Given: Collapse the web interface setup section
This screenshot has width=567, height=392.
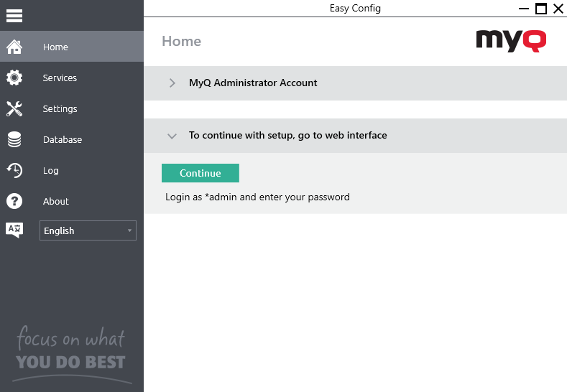Looking at the screenshot, I should [172, 136].
